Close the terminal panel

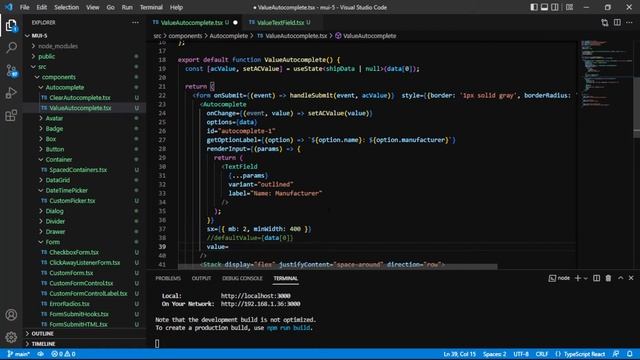tap(631, 278)
